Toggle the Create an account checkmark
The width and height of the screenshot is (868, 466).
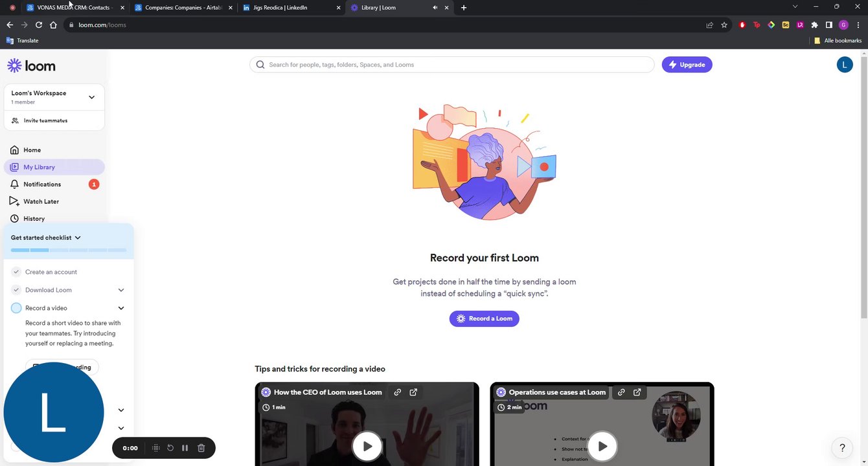(16, 272)
